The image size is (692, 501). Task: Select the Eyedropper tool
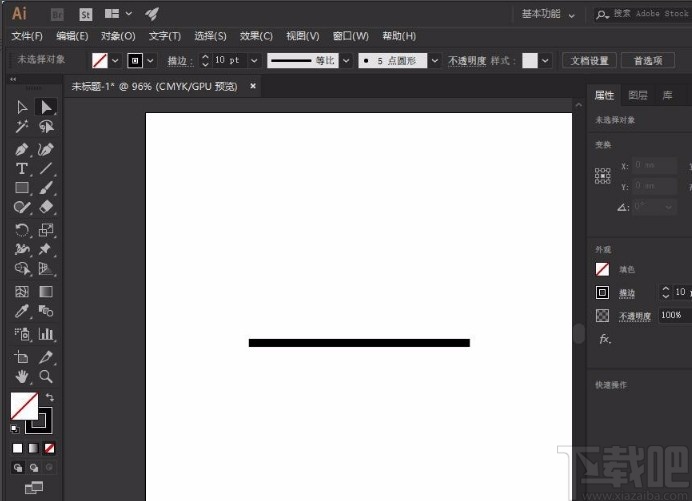pos(22,311)
